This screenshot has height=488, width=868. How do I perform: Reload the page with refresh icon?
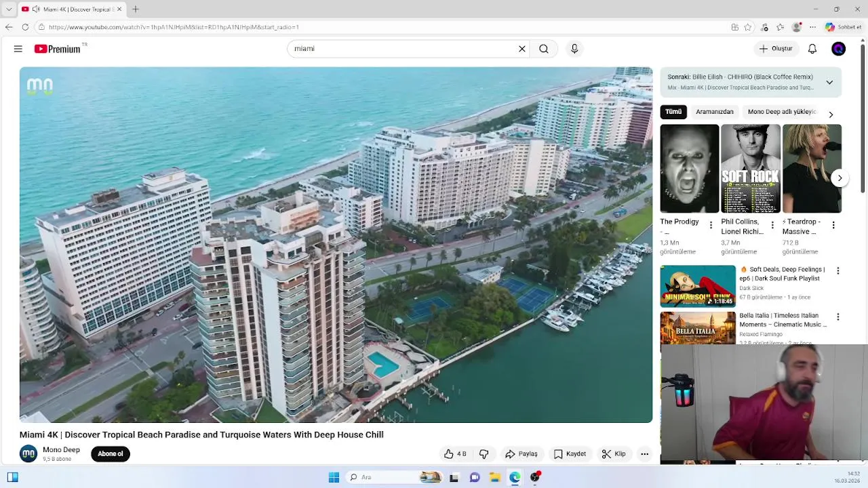point(25,27)
